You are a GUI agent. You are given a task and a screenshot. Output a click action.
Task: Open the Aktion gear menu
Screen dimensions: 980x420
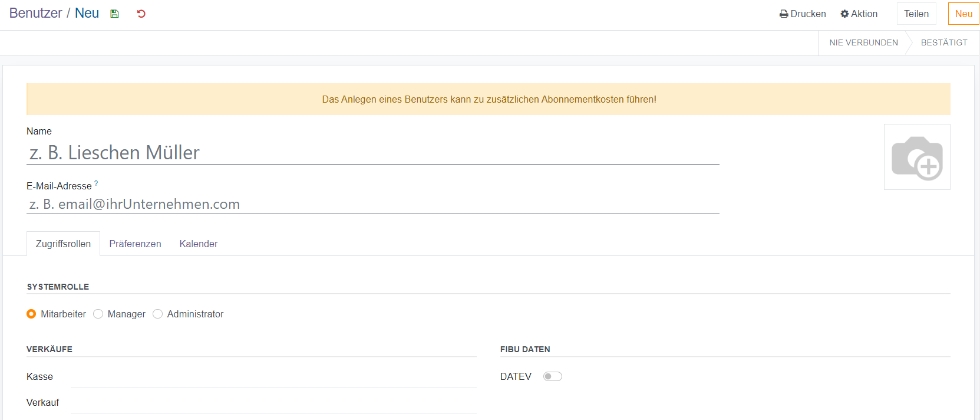pos(859,14)
